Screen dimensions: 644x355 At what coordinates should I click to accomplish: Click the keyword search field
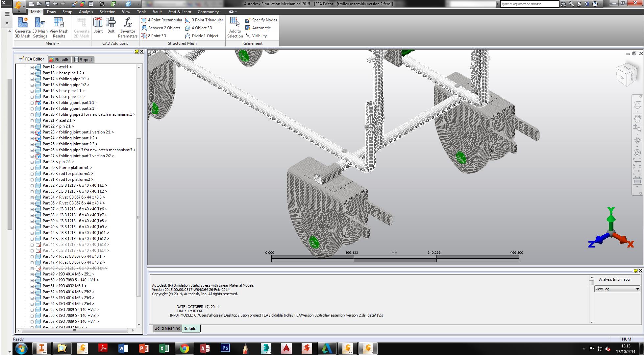click(x=529, y=4)
